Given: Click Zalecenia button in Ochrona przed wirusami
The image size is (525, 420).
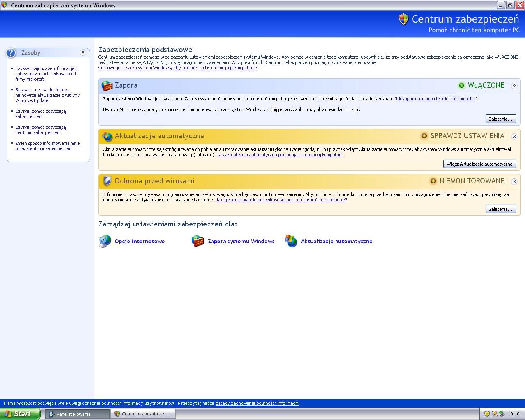Looking at the screenshot, I should 500,209.
